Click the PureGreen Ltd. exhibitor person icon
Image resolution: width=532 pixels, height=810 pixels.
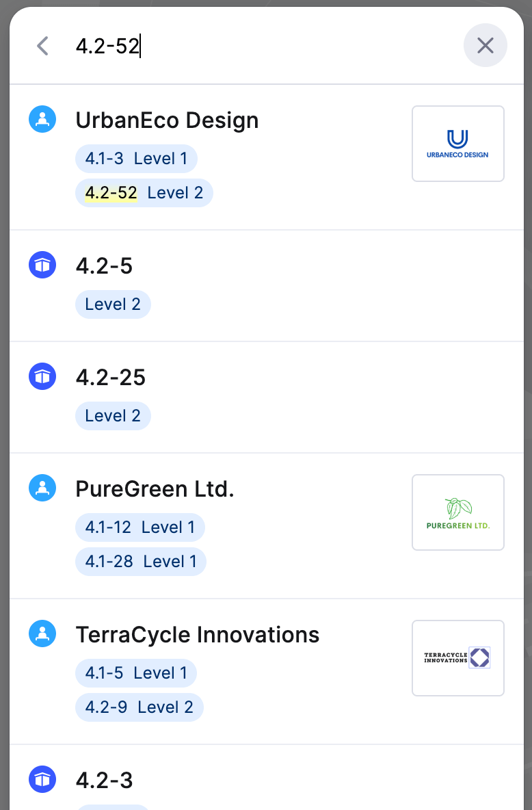[42, 488]
